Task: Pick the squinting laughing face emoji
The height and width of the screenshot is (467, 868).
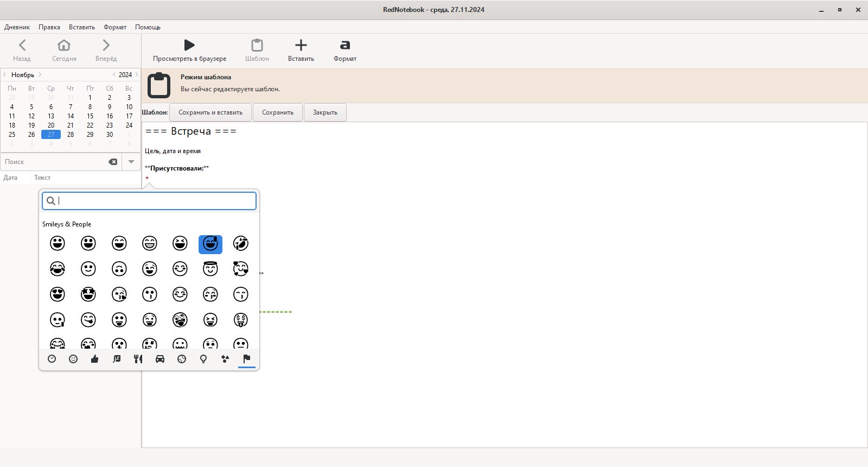Action: [180, 243]
